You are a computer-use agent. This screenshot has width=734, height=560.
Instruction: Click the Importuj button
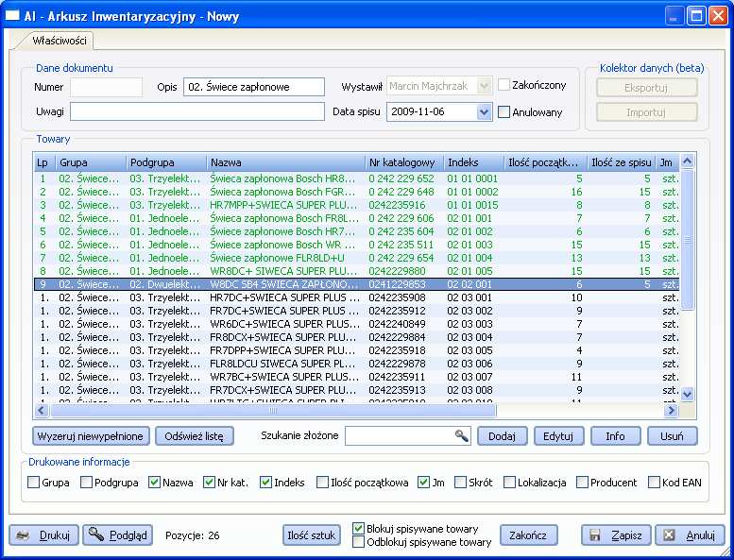[647, 112]
